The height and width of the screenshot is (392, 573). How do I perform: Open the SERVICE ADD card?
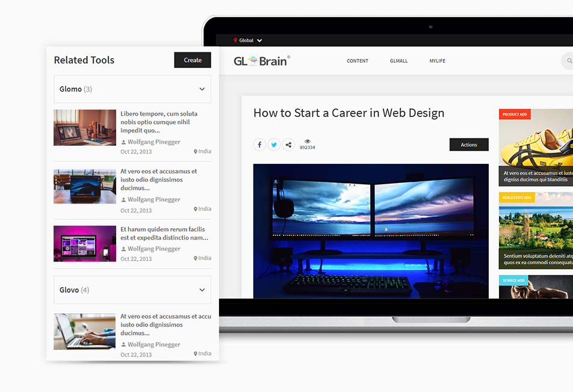click(x=536, y=287)
